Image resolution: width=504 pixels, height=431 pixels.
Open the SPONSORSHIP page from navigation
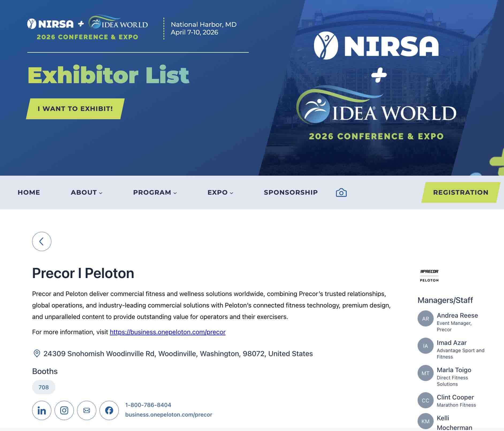pos(291,192)
